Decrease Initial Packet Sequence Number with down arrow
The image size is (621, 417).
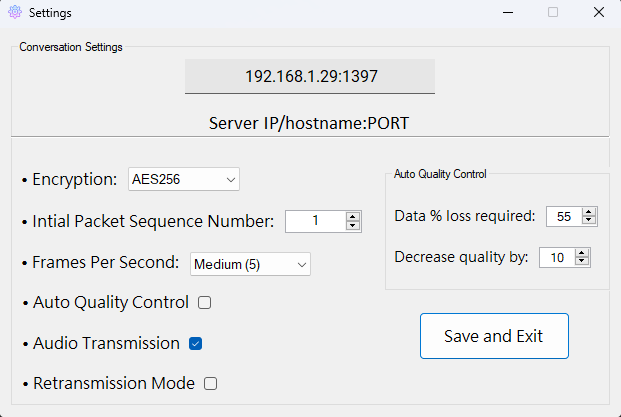352,226
